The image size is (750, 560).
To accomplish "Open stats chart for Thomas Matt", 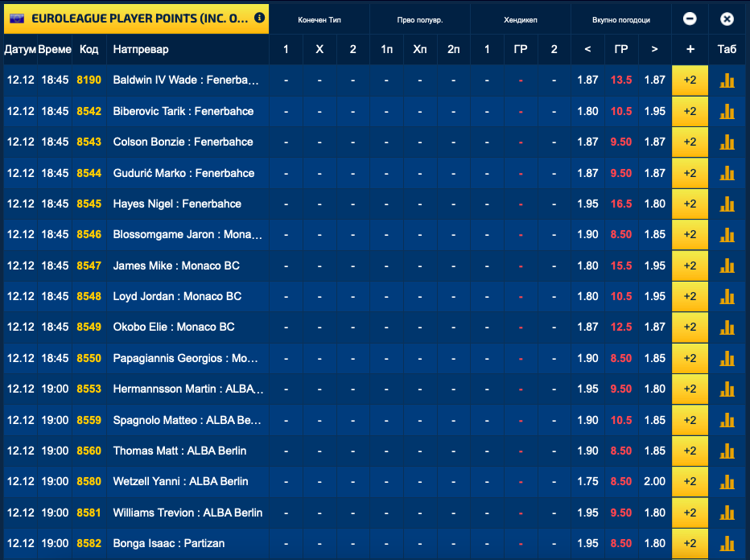I will pos(727,451).
